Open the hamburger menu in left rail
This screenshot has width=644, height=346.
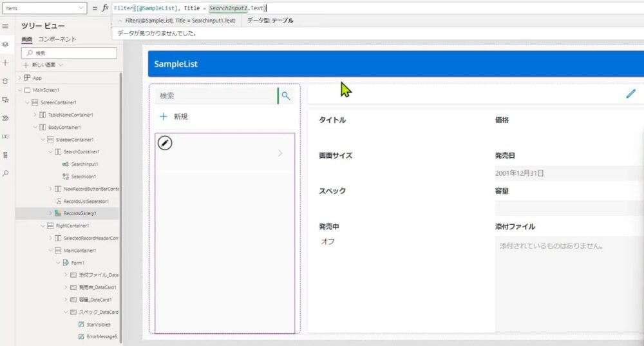pos(5,26)
